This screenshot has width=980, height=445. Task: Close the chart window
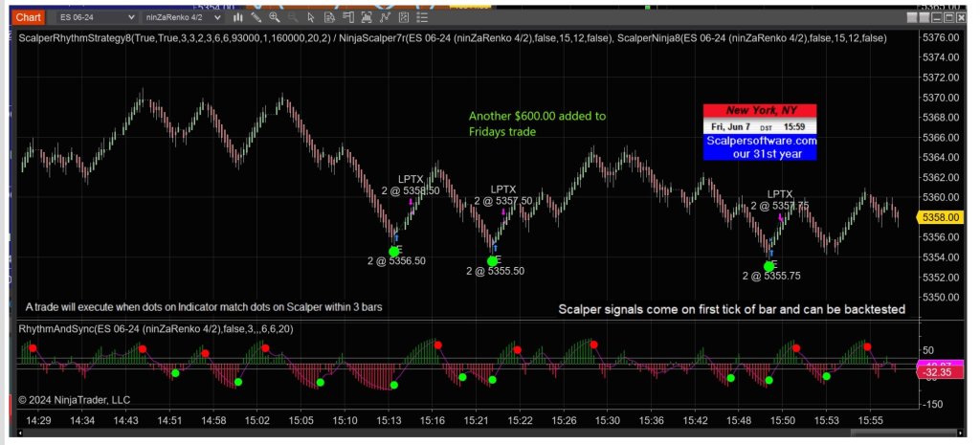pos(961,17)
